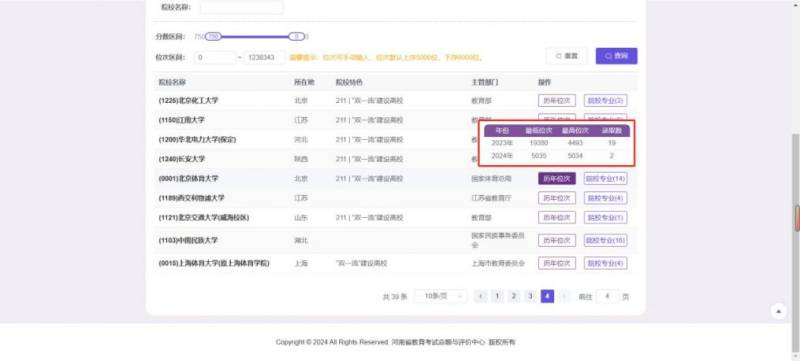
Task: Click the (1103)中南民族大学 school name
Action: [188, 240]
